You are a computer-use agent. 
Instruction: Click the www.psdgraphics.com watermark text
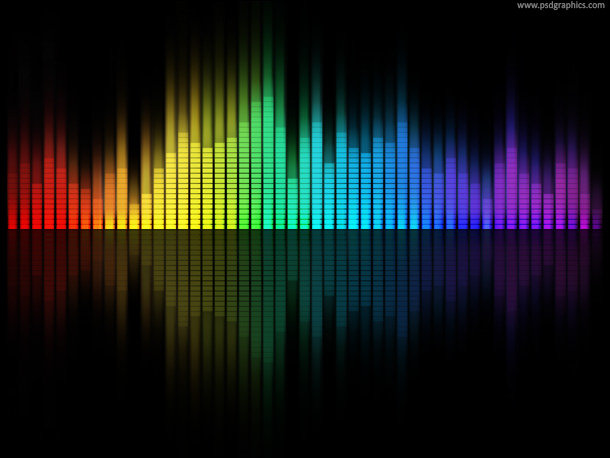pos(560,6)
